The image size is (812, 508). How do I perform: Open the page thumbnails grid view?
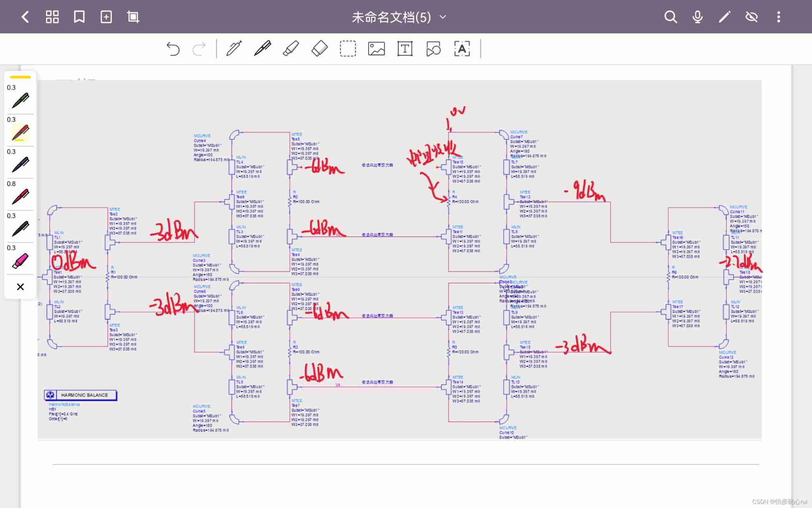coord(52,17)
